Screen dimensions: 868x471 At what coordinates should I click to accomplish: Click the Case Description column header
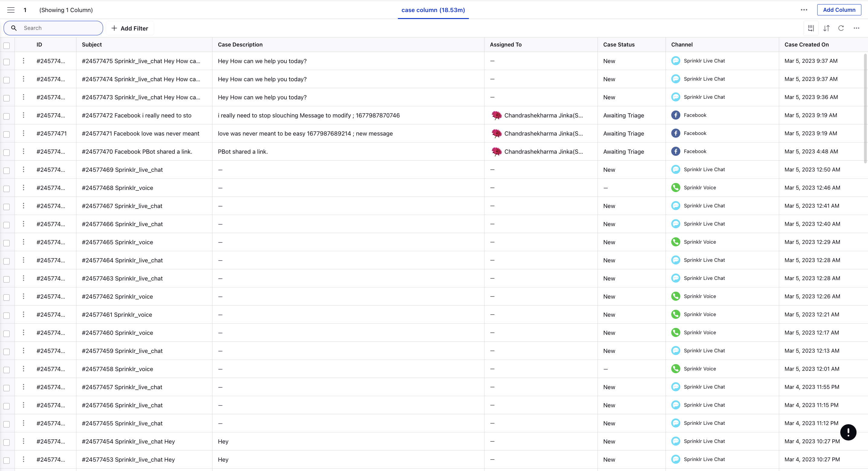[x=240, y=44]
